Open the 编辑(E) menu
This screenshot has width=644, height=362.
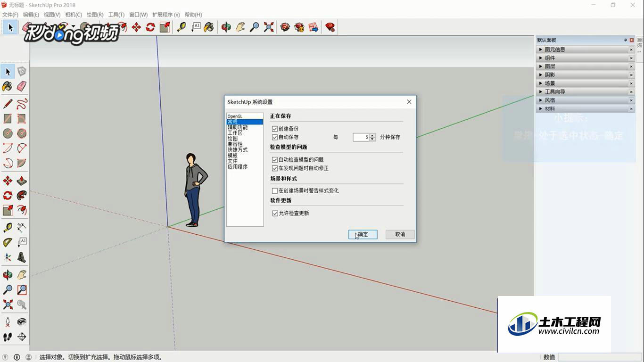tap(31, 15)
